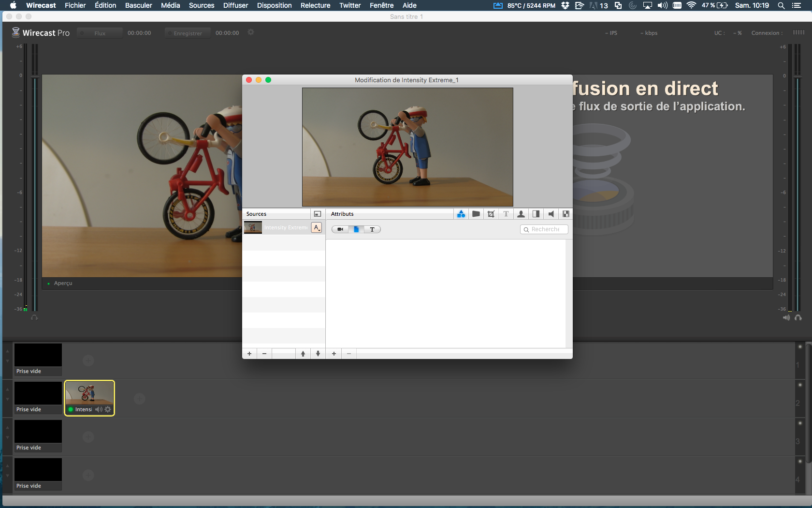This screenshot has width=812, height=508.
Task: Open the Disposition menu
Action: pyautogui.click(x=274, y=5)
